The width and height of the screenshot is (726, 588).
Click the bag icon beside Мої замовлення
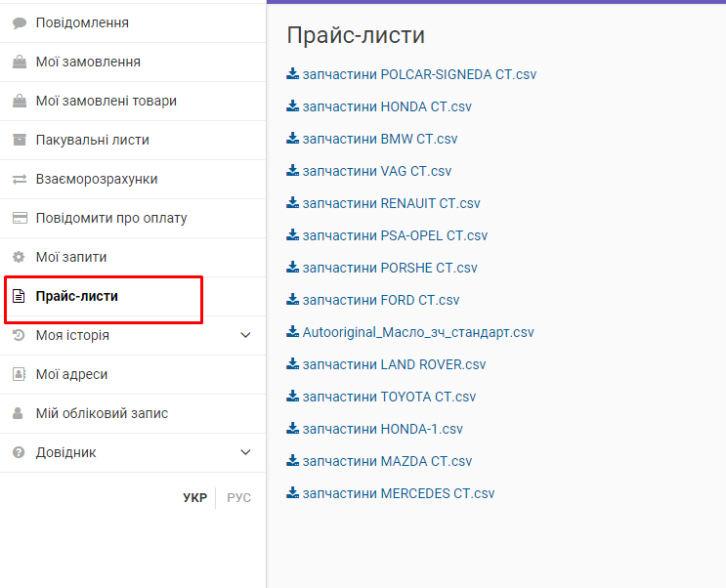[20, 63]
